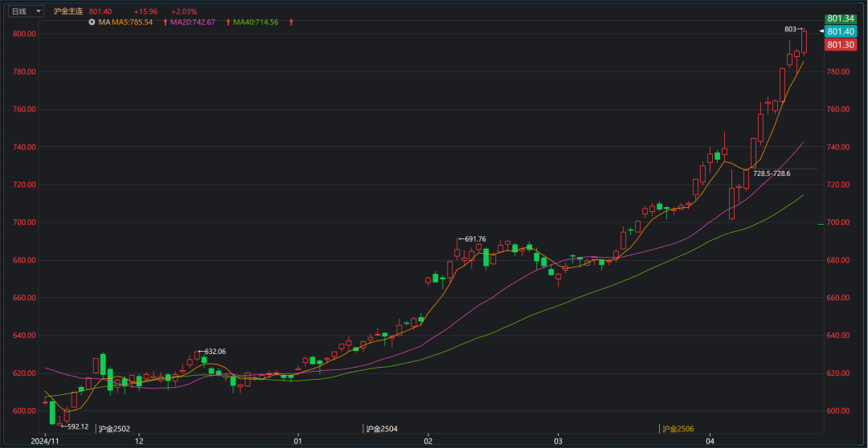The image size is (868, 448).
Task: Click the 728.5-728.6 gap annotation
Action: click(x=772, y=173)
